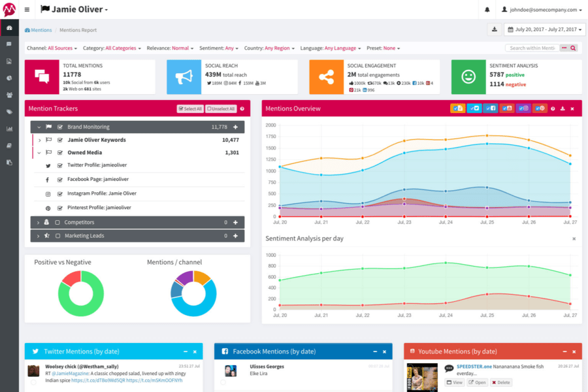Click the Unselect All button

pyautogui.click(x=221, y=109)
